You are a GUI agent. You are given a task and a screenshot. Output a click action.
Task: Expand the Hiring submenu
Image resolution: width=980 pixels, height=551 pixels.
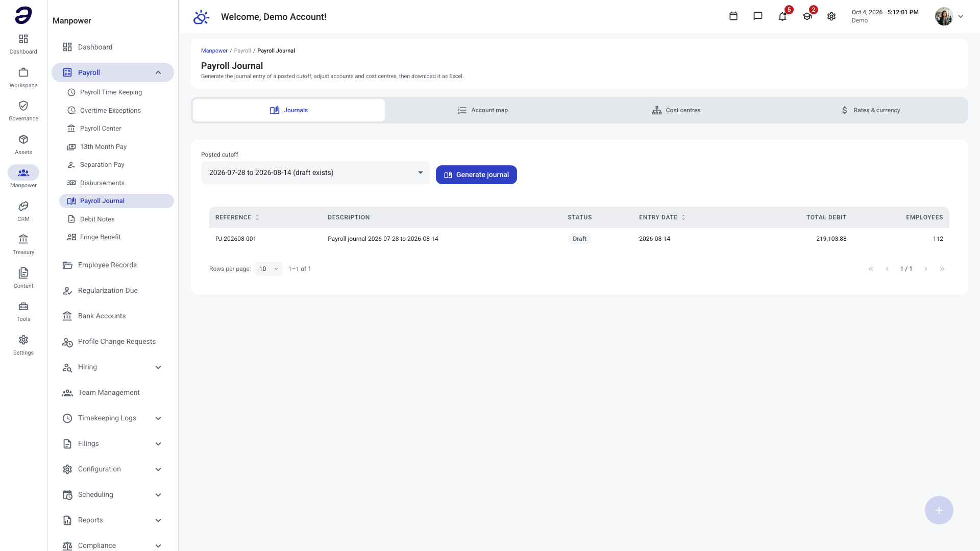(x=113, y=367)
